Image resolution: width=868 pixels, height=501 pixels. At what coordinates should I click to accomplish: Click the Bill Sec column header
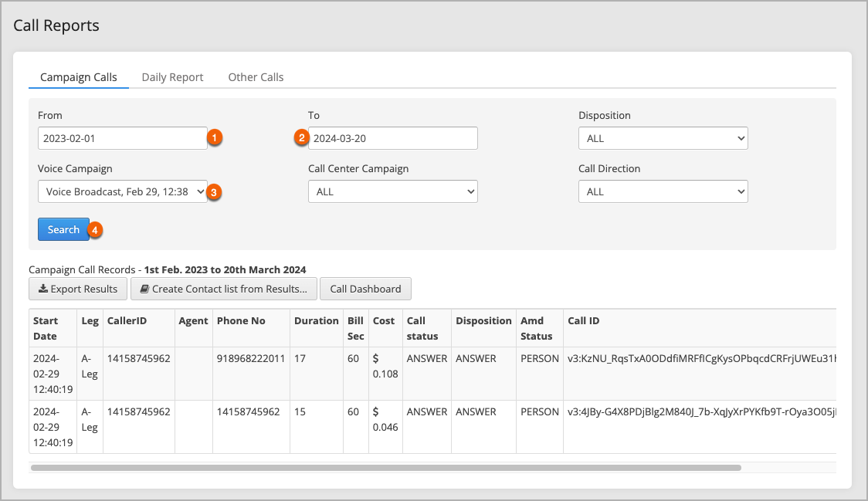(355, 328)
